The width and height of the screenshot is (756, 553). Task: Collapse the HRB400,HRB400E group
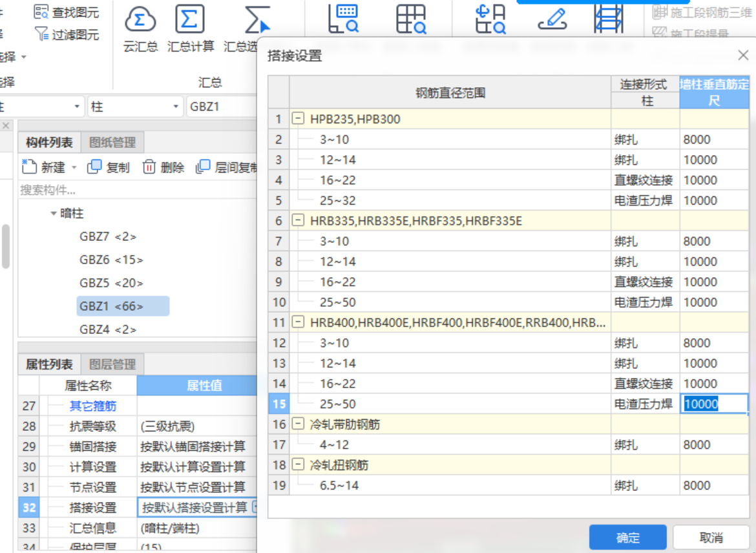tap(298, 322)
